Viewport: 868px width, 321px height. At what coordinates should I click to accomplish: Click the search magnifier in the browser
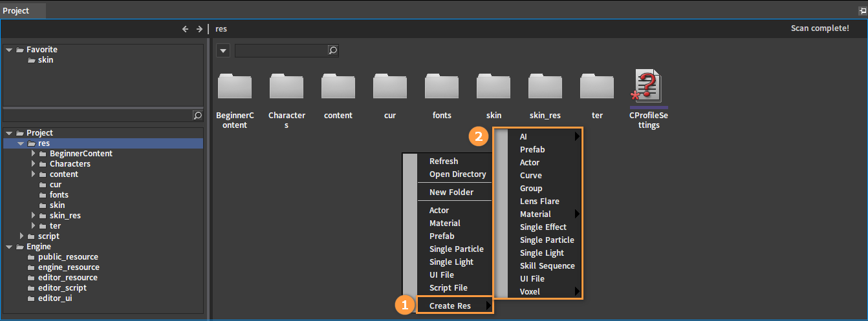[332, 50]
